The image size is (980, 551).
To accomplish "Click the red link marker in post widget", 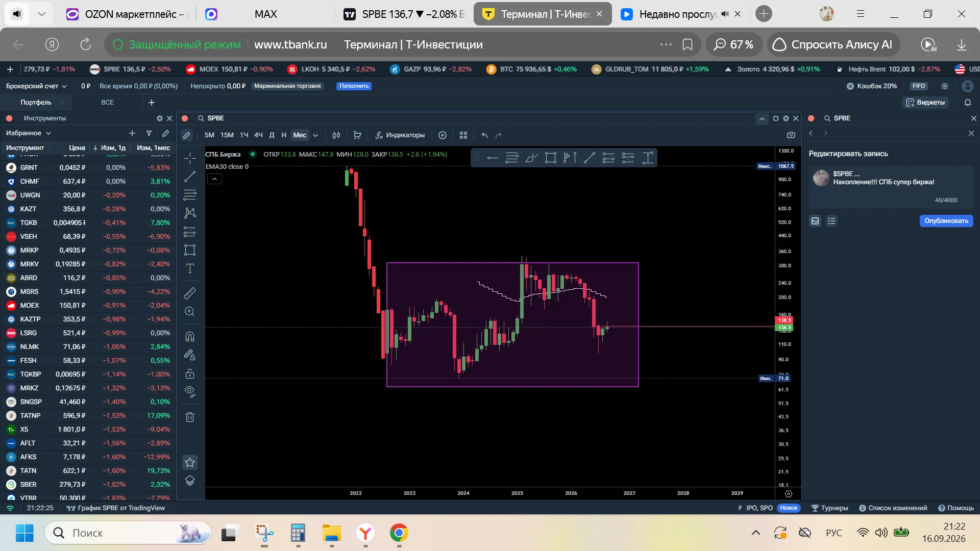I will pyautogui.click(x=811, y=118).
